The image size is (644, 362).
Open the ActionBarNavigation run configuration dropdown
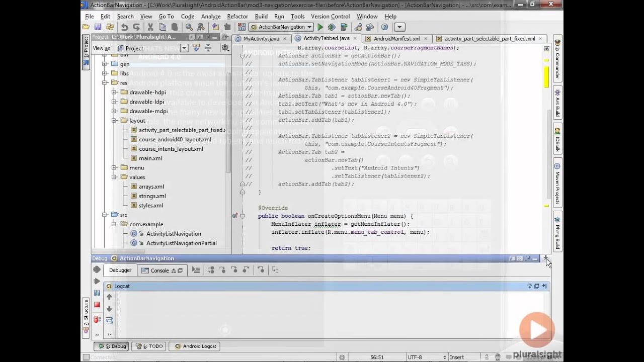click(x=282, y=27)
